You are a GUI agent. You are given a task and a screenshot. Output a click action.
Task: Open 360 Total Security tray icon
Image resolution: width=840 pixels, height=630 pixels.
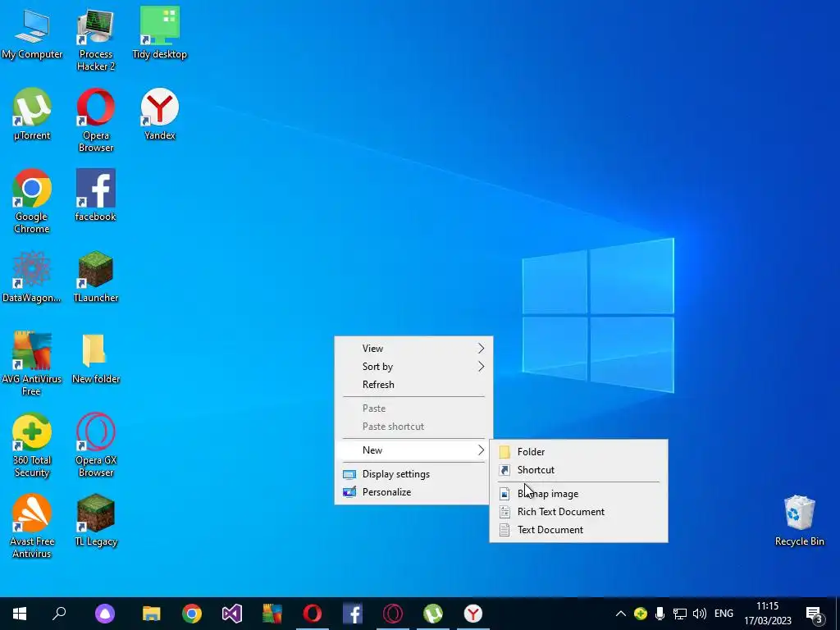(640, 614)
